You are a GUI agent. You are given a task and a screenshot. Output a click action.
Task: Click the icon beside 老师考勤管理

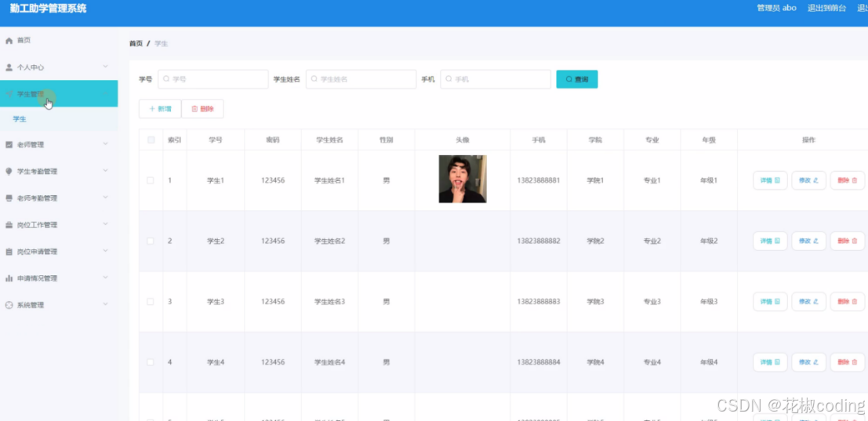point(9,198)
